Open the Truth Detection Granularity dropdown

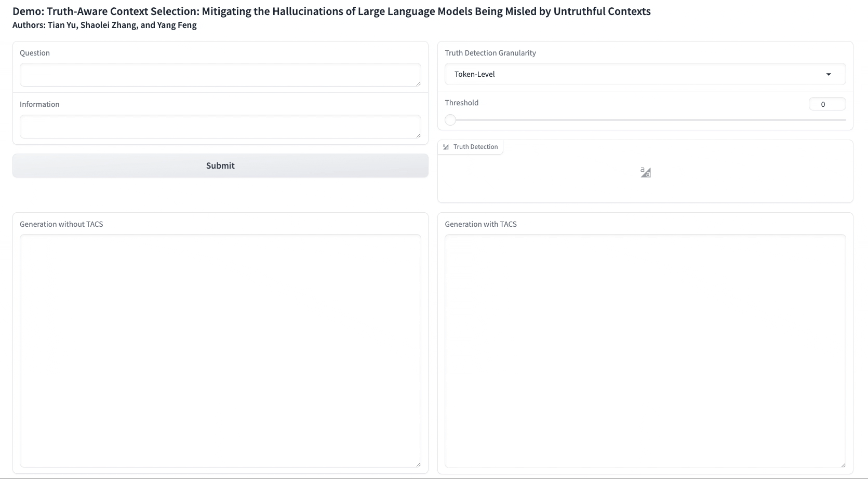(645, 74)
